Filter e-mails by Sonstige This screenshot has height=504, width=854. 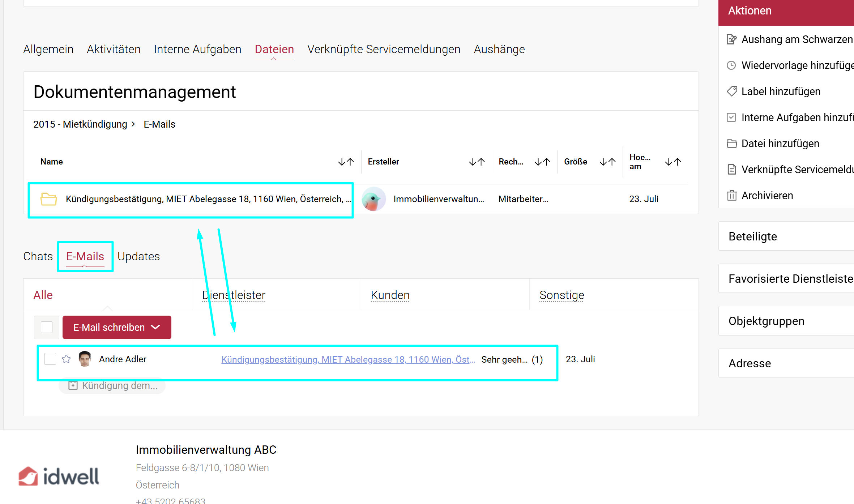tap(562, 295)
